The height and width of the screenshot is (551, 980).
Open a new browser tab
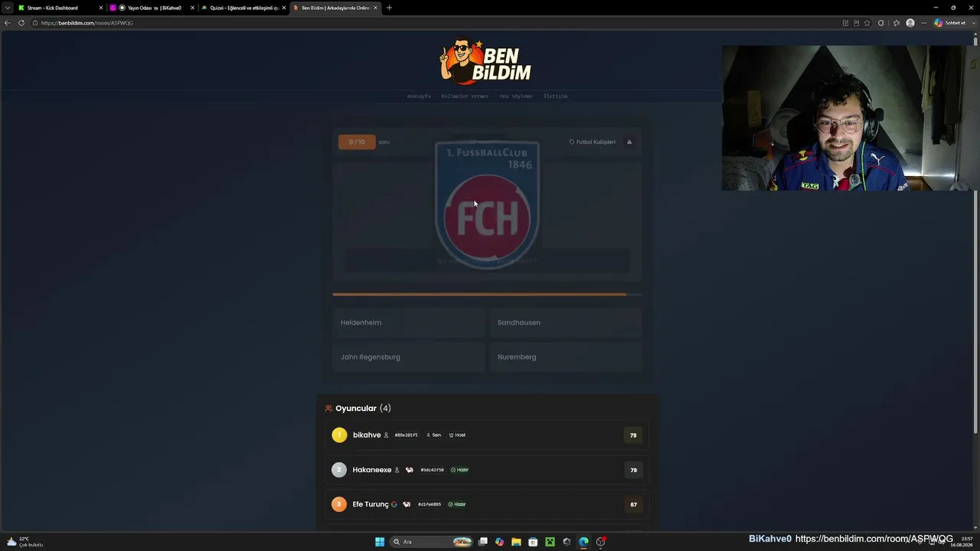click(389, 8)
